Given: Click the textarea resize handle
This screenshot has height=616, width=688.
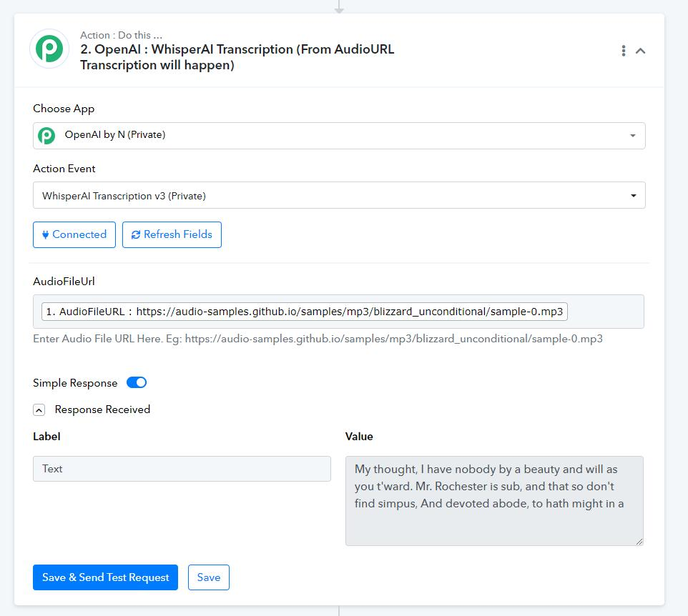Looking at the screenshot, I should 639,542.
